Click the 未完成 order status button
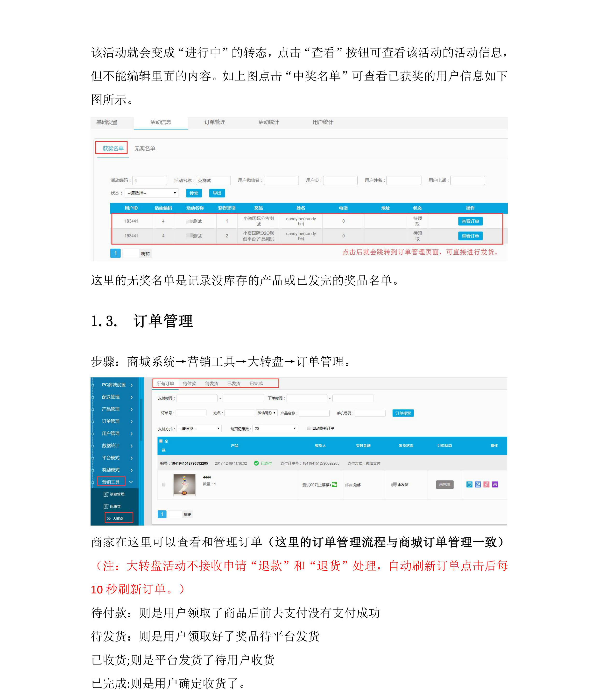 point(445,484)
